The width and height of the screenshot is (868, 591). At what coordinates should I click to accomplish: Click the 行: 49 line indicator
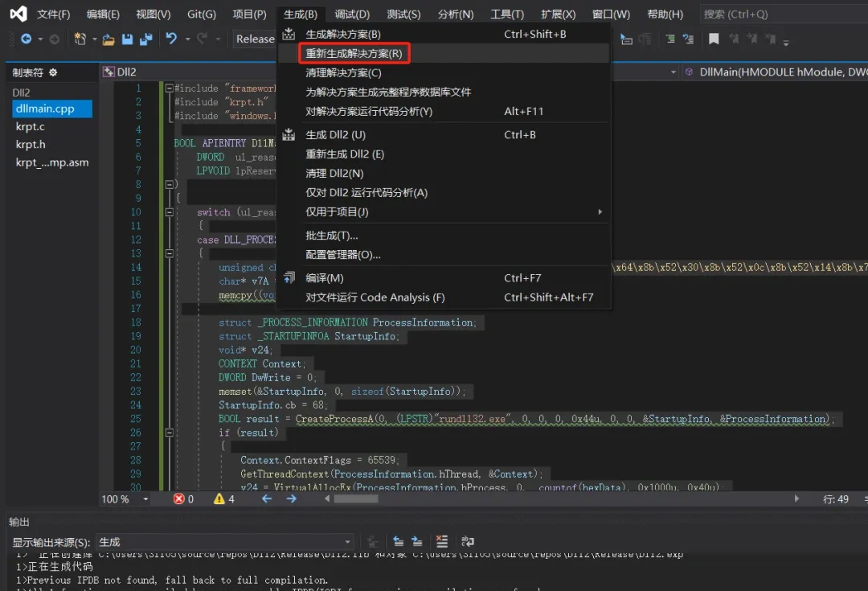[835, 499]
